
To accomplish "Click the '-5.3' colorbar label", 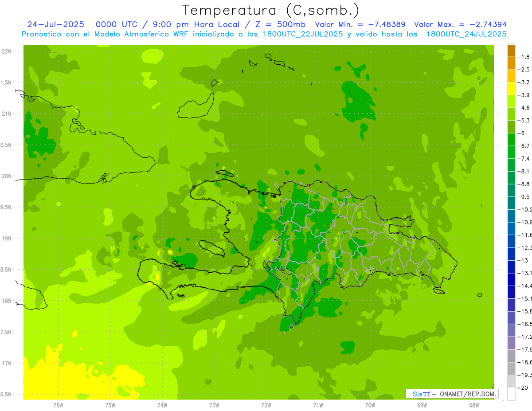I will (524, 121).
